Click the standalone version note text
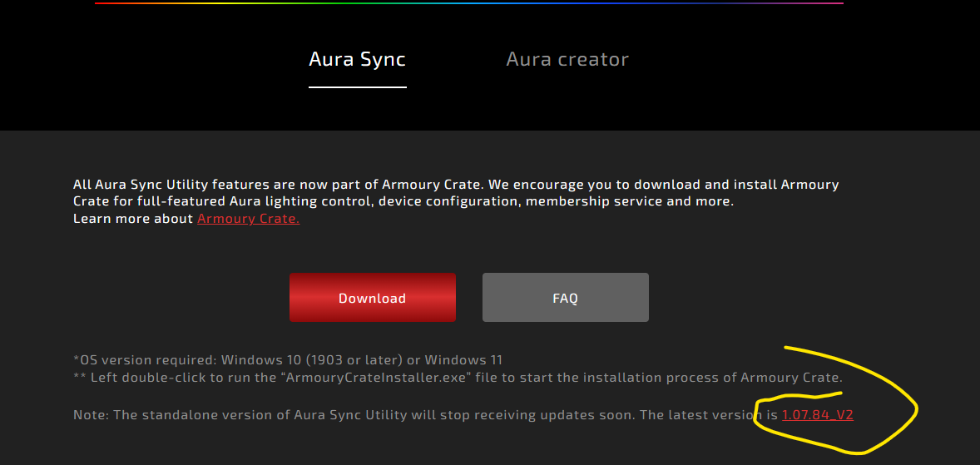The height and width of the screenshot is (465, 980). coord(463,414)
